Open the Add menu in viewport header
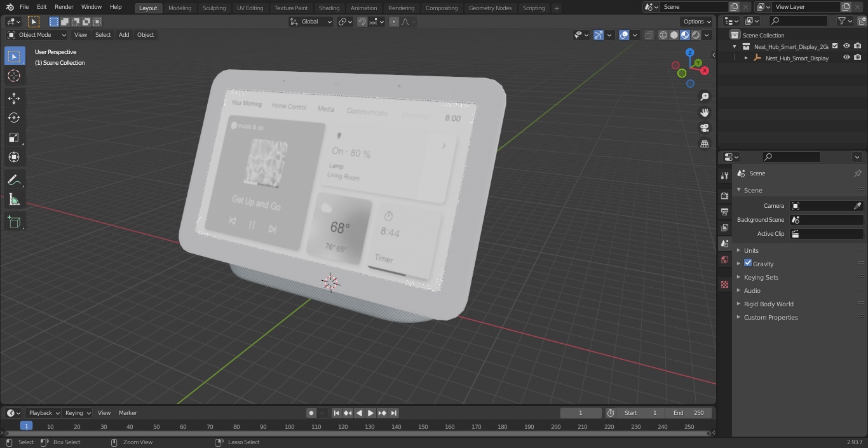868x448 pixels. 124,35
